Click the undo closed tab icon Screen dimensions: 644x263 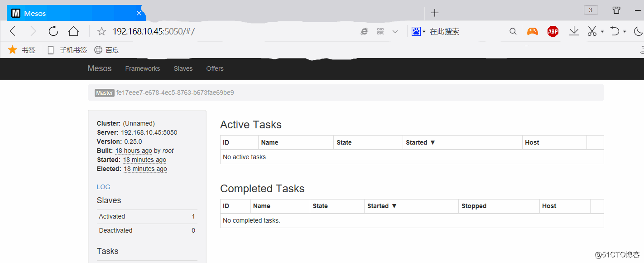coord(615,31)
